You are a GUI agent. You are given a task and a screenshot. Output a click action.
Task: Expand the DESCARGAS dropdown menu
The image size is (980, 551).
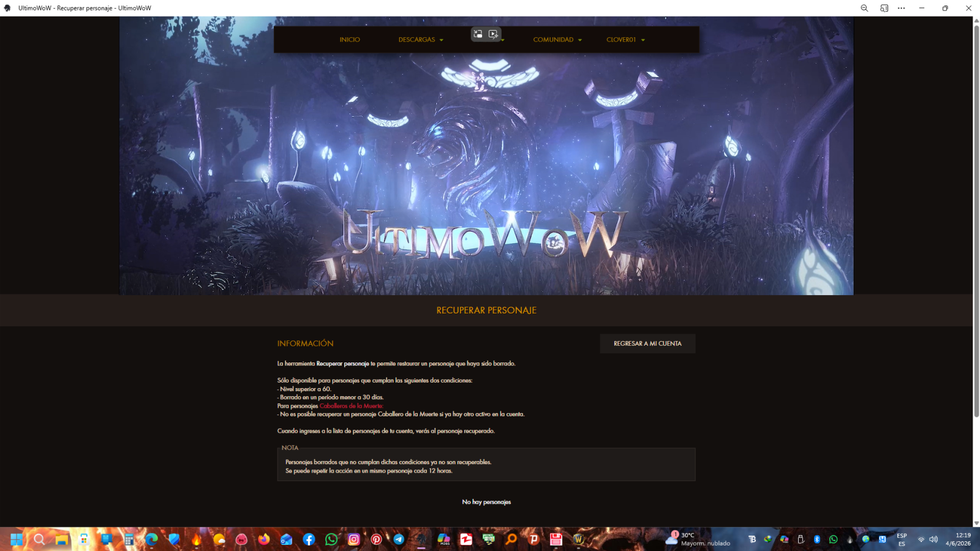(x=421, y=40)
